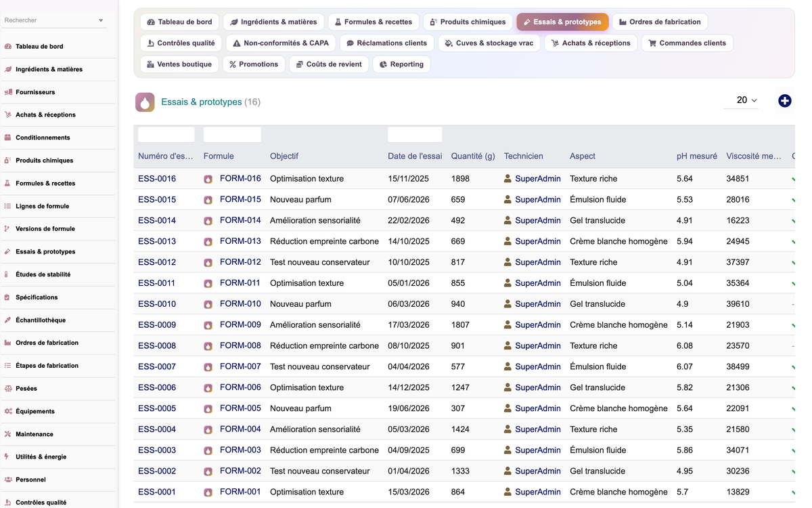Viewport: 812px width, 508px height.
Task: Open the Reporting tab
Action: [401, 64]
